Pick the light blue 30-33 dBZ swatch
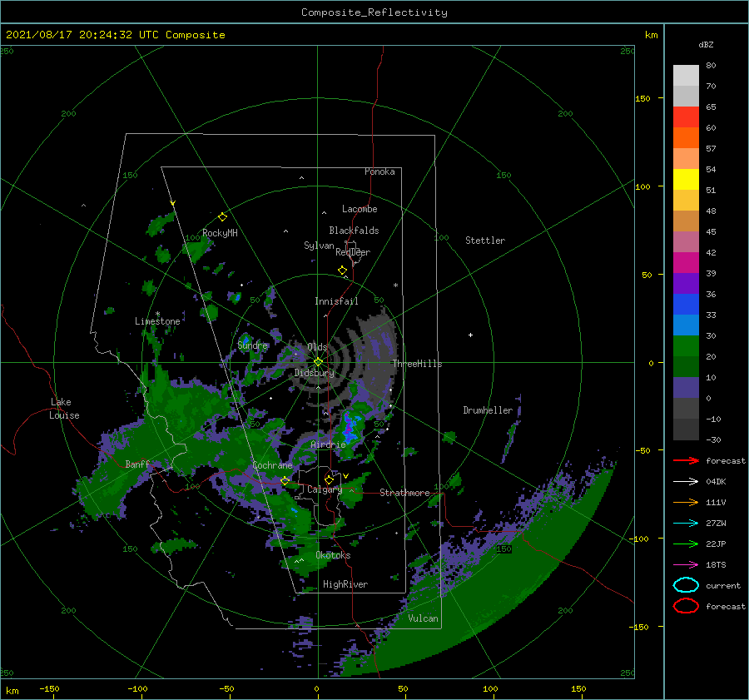The image size is (749, 700). (x=686, y=325)
